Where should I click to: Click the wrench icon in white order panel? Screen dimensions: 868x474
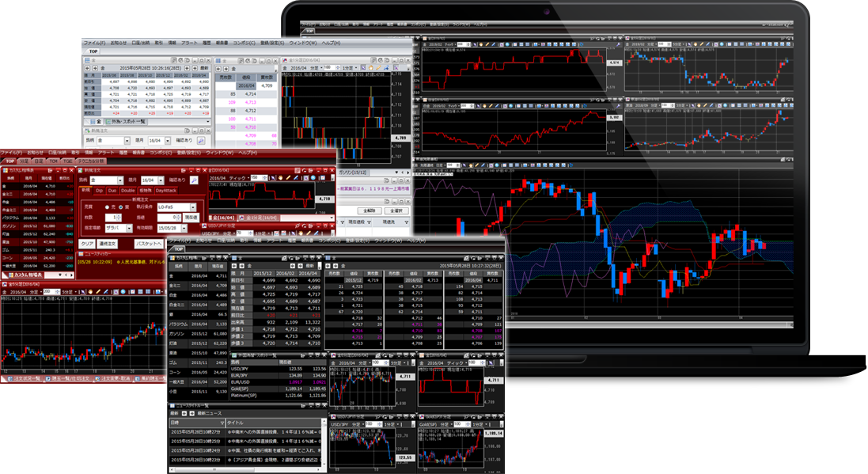[x=200, y=140]
